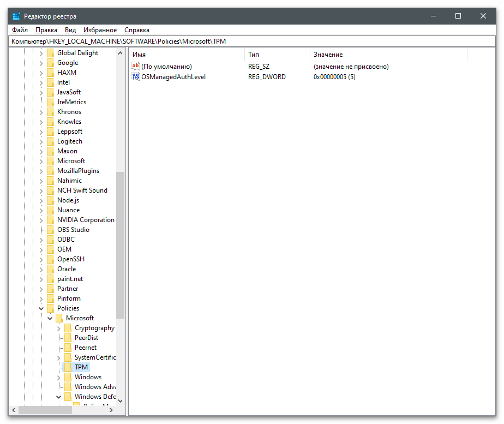Click the default string value icon

[136, 67]
